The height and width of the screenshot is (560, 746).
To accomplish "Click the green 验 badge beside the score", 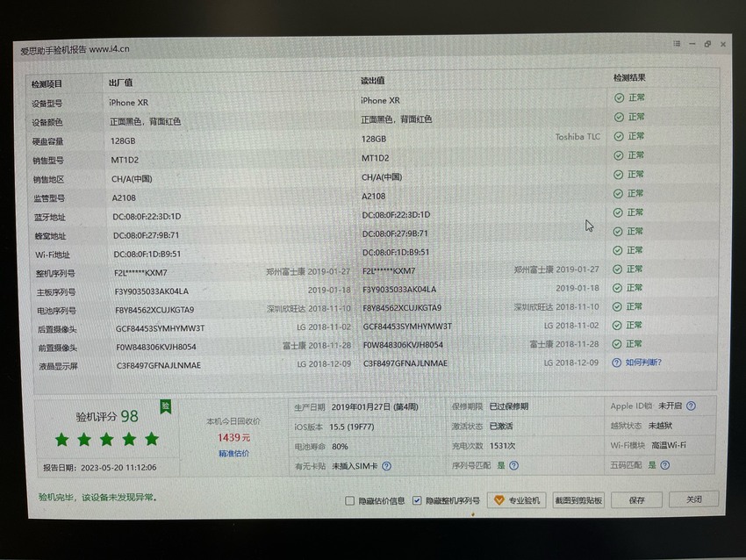I will 166,406.
